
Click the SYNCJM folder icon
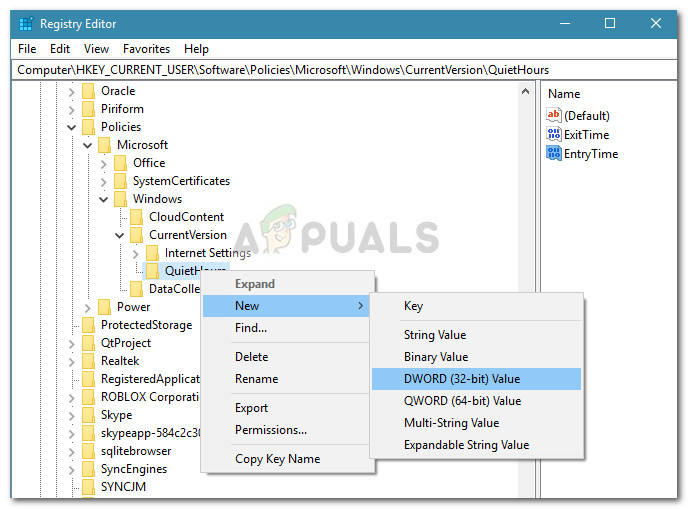click(89, 487)
